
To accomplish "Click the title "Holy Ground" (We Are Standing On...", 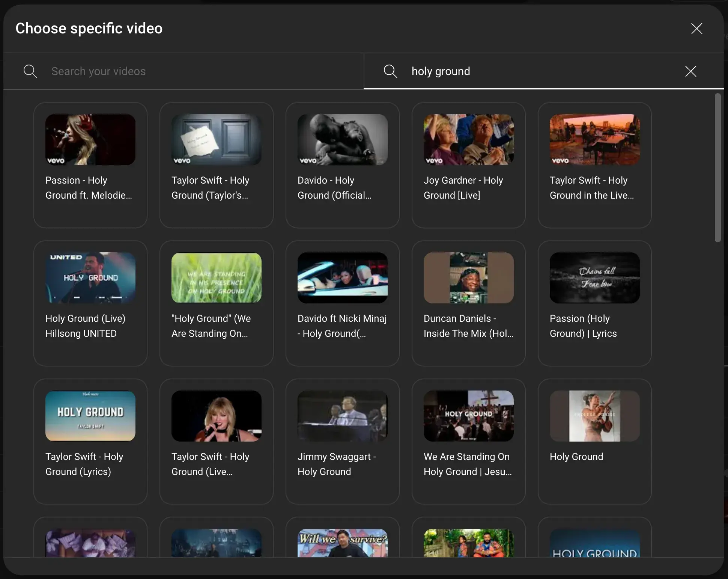I will pos(211,326).
